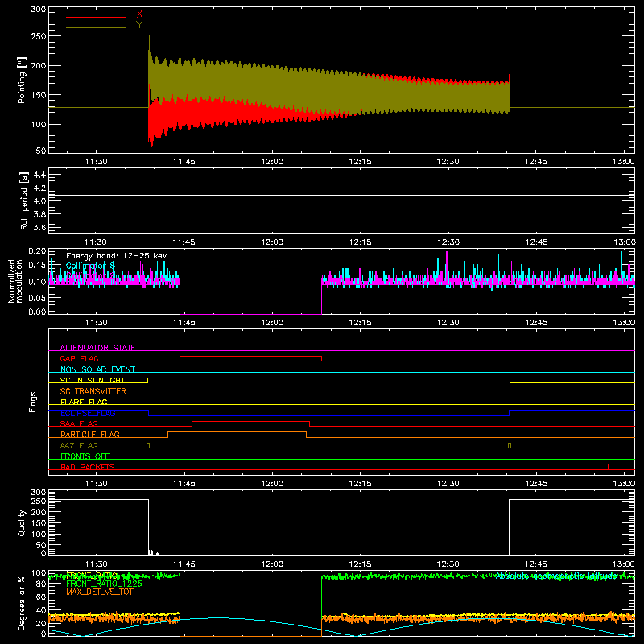Click the SC_IN_SUNLIGHT flag label
Image resolution: width=644 pixels, height=644 pixels.
pos(93,380)
